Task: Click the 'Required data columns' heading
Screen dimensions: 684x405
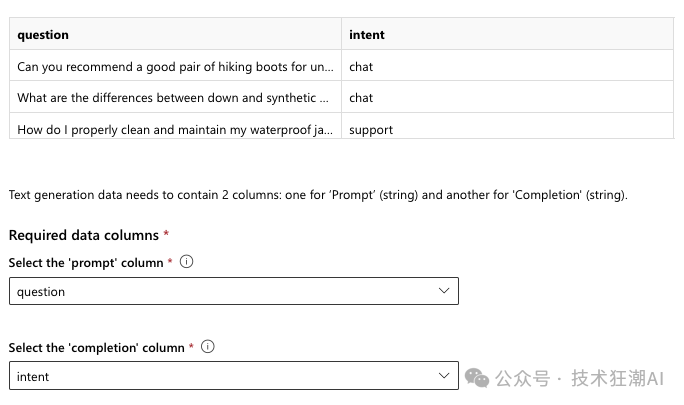Action: coord(84,235)
